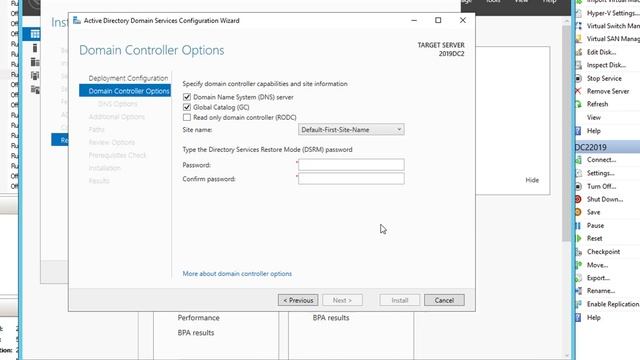Viewport: 640px width, 360px height.
Task: Open the Move VM action
Action: 597,265
